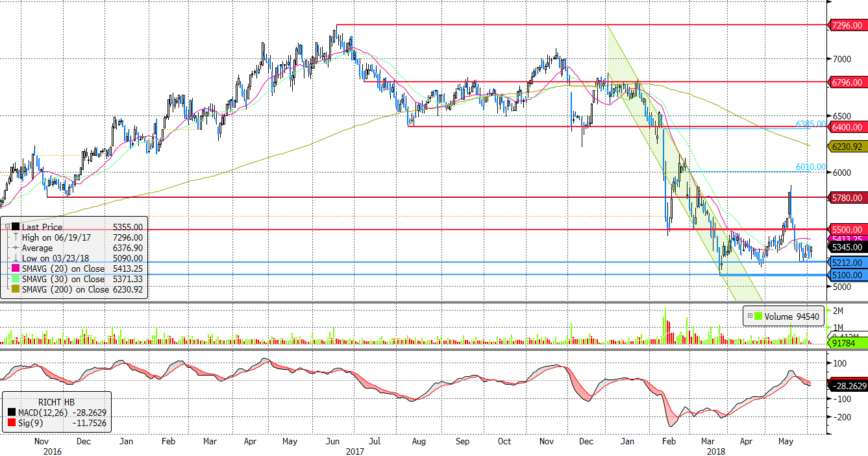
Task: Click the green Volume legend swatch
Action: [x=759, y=317]
